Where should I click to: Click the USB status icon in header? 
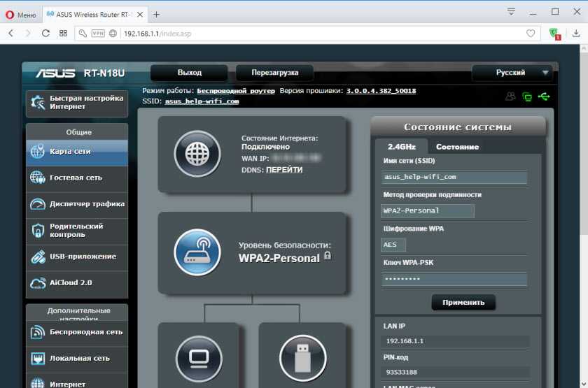(545, 97)
